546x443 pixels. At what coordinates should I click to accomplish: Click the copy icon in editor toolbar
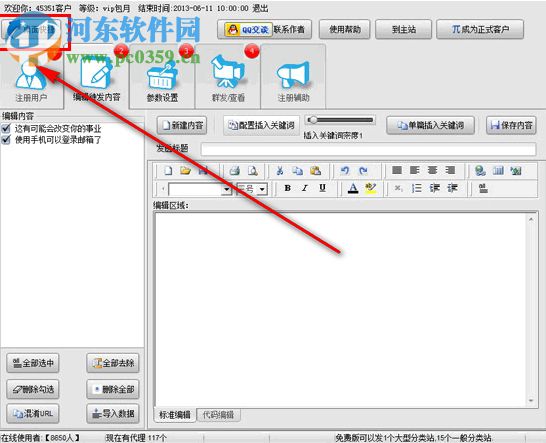pyautogui.click(x=297, y=171)
